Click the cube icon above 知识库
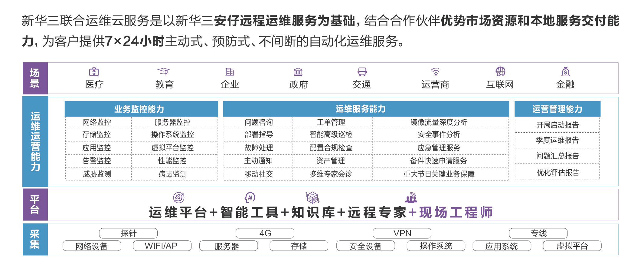 coord(312,197)
